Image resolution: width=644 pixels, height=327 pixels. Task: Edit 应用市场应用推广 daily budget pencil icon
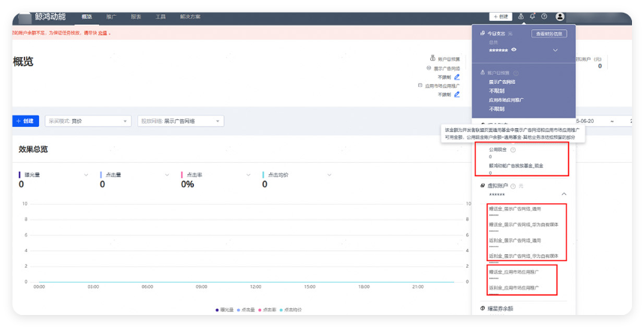[x=457, y=94]
